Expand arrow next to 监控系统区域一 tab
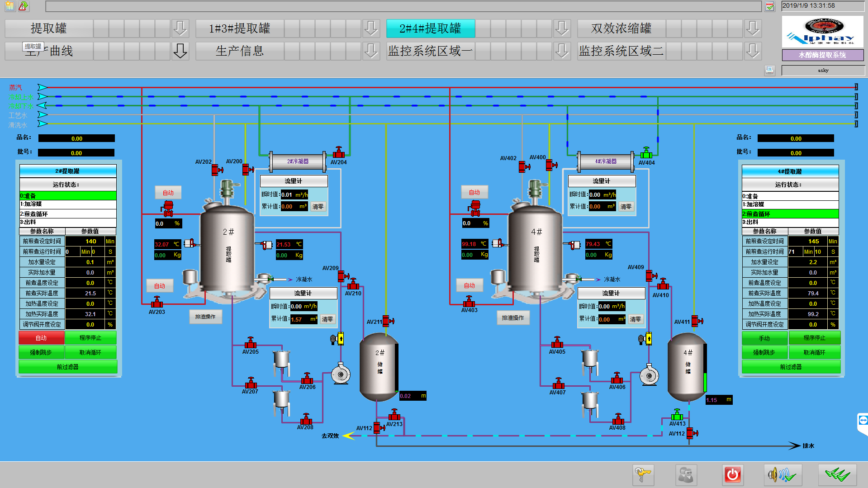 pyautogui.click(x=562, y=51)
